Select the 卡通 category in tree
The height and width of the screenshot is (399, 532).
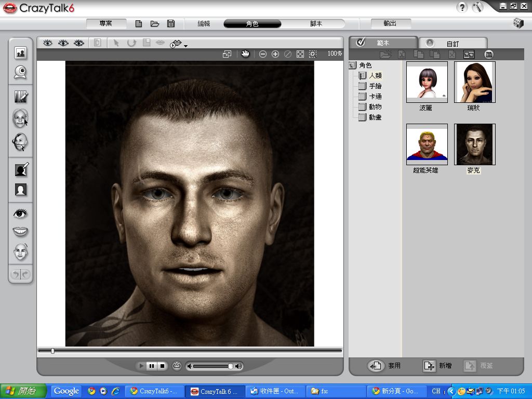pos(375,97)
